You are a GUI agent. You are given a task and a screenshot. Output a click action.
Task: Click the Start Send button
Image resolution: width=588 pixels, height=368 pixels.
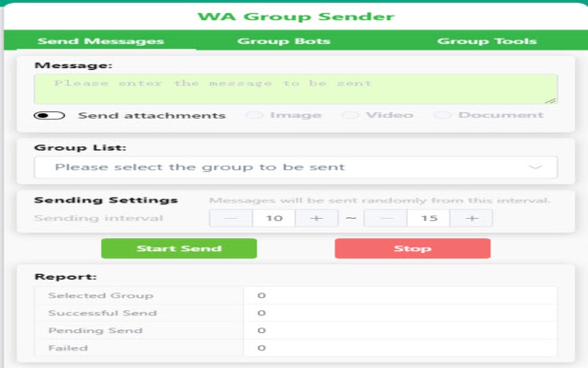click(179, 248)
